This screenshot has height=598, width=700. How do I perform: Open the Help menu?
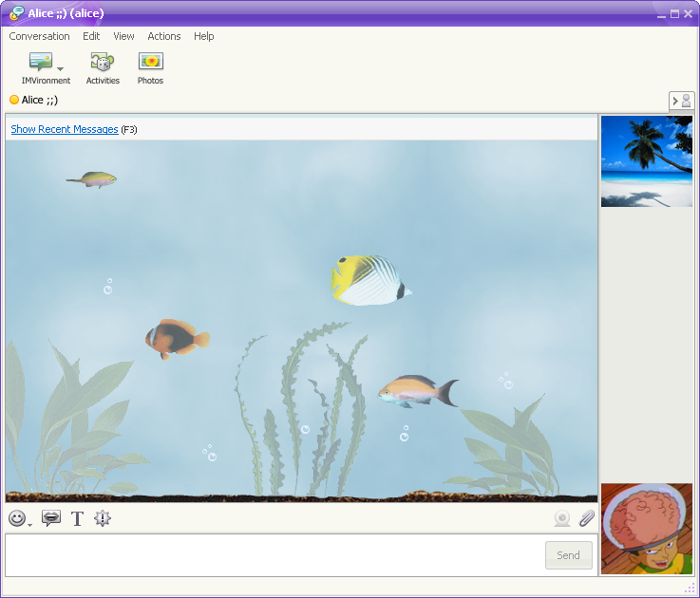point(203,36)
